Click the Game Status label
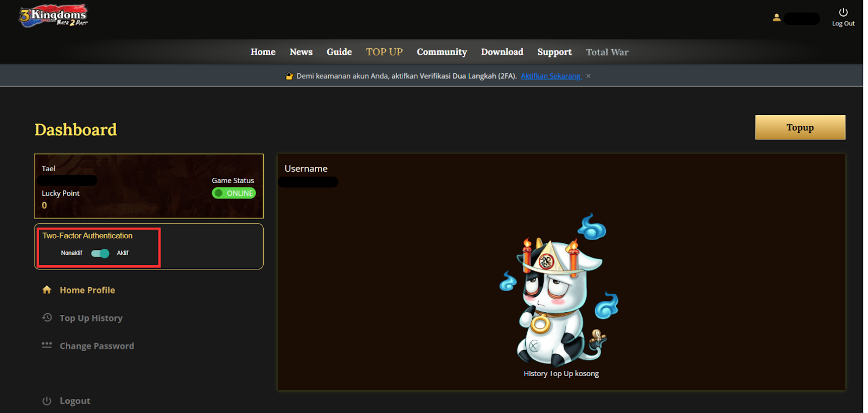Image resolution: width=868 pixels, height=413 pixels. [x=233, y=180]
